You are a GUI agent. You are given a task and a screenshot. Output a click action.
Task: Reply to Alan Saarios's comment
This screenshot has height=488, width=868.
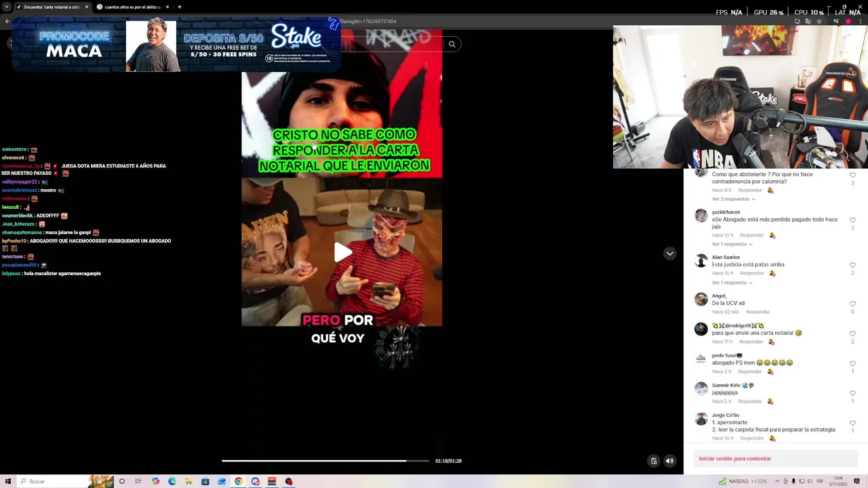pyautogui.click(x=751, y=273)
